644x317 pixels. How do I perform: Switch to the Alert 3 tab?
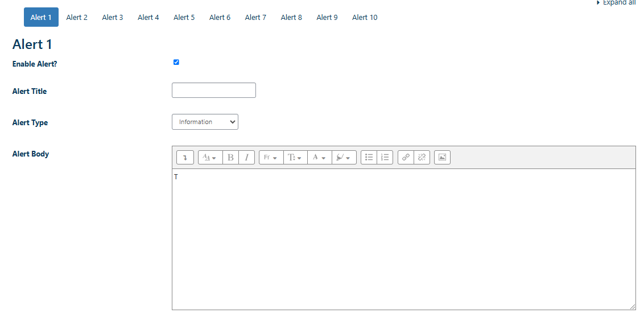point(113,17)
